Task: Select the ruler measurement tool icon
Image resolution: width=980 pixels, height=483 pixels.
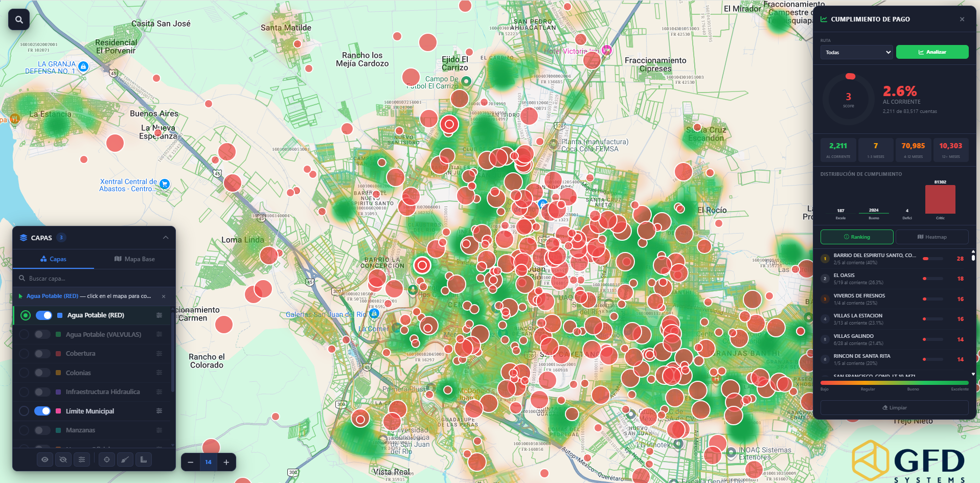Action: point(144,459)
